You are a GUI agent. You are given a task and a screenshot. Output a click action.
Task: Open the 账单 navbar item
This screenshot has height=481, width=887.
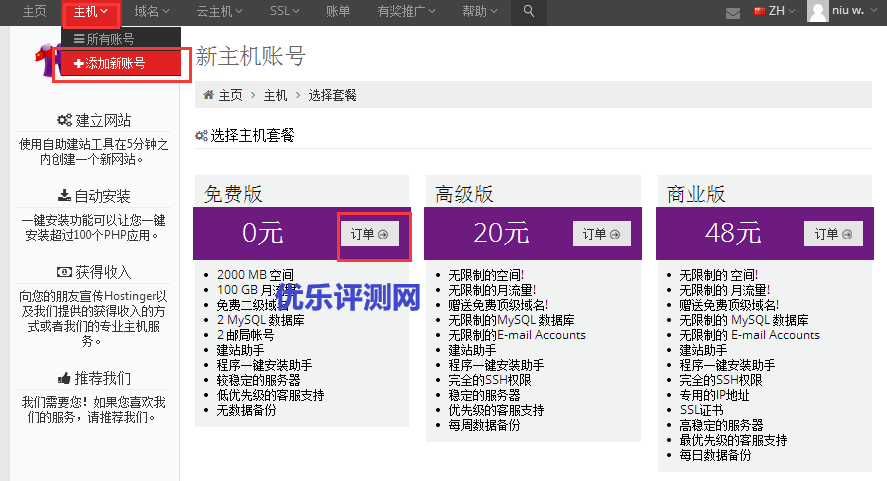338,12
